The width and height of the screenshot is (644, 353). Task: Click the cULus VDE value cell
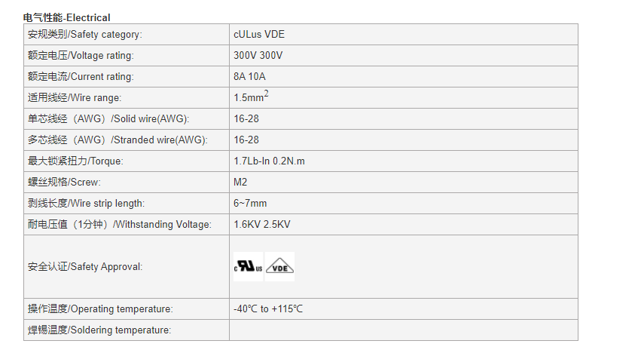403,35
